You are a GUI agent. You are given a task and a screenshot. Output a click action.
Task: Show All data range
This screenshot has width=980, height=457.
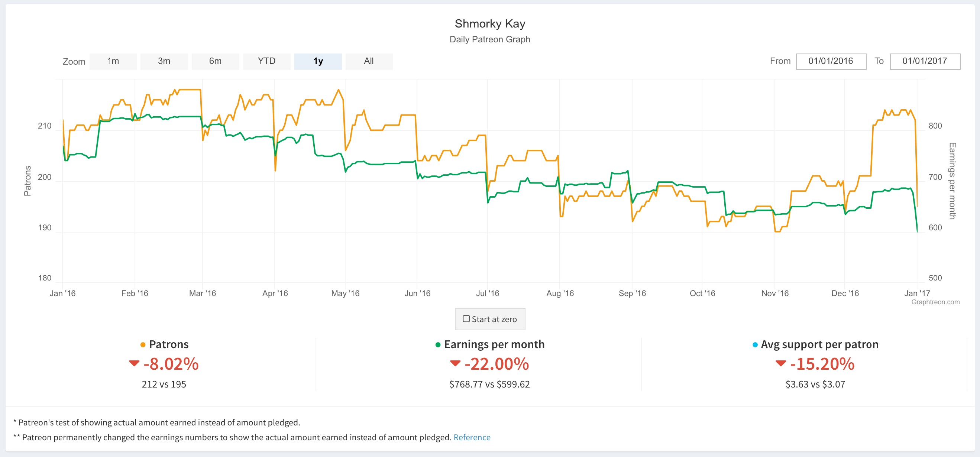[369, 61]
